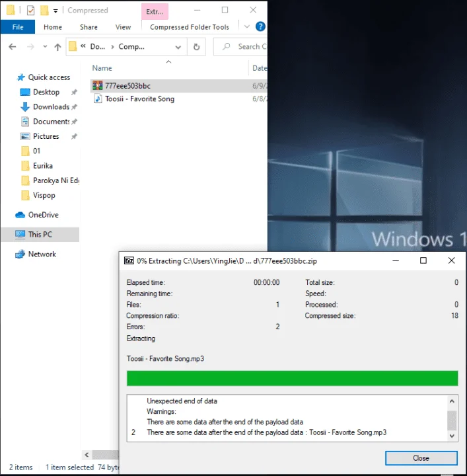
Task: Open the Parokya Ni Edgar folder
Action: [55, 180]
